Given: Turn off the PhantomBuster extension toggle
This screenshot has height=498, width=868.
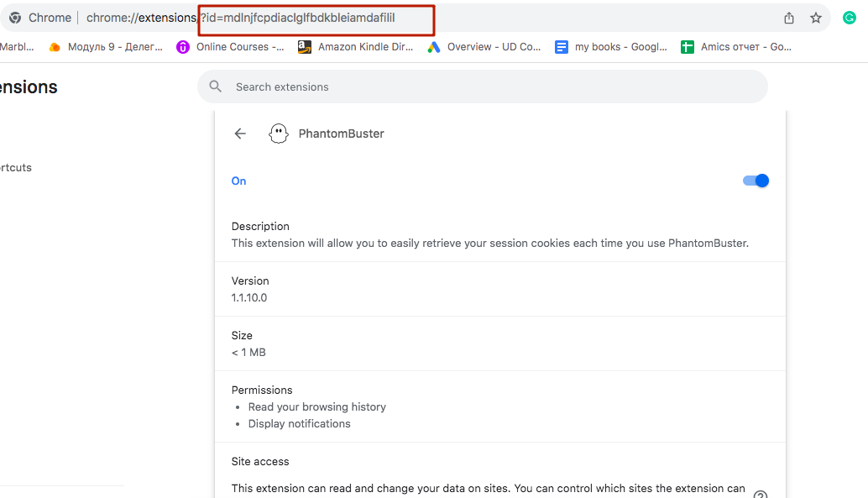Looking at the screenshot, I should (x=756, y=181).
